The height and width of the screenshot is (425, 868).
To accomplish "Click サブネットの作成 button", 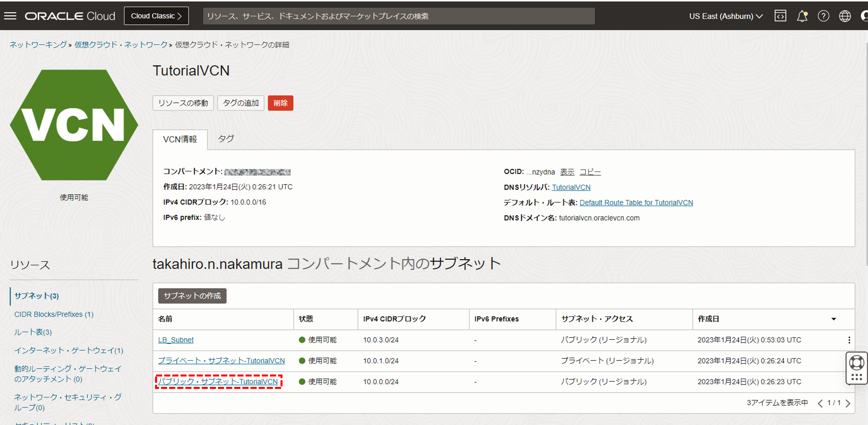I will coord(192,296).
